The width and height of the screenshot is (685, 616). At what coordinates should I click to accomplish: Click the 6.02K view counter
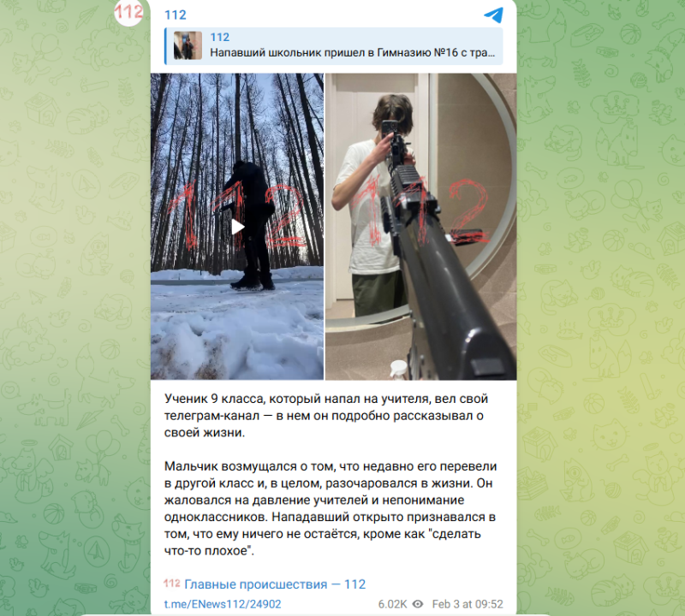(x=392, y=604)
